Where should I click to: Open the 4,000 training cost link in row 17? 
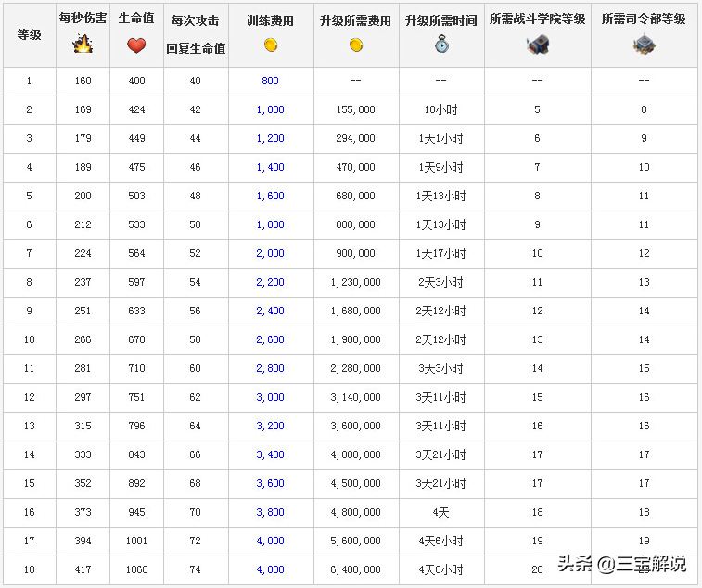271,541
